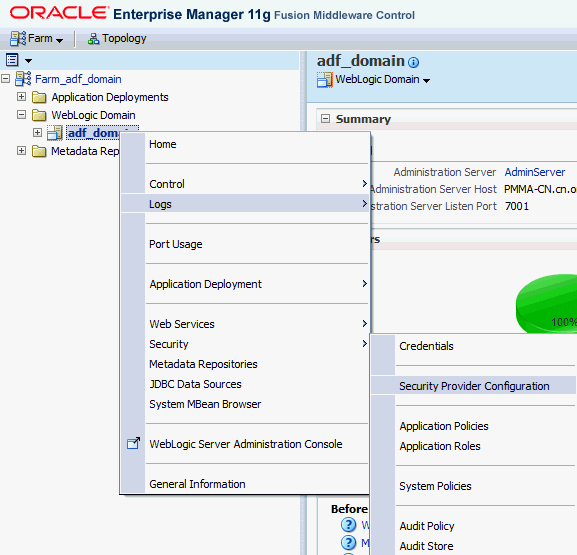Viewport: 577px width, 555px height.
Task: Click the Metadata Repositories folder icon
Action: [x=39, y=151]
